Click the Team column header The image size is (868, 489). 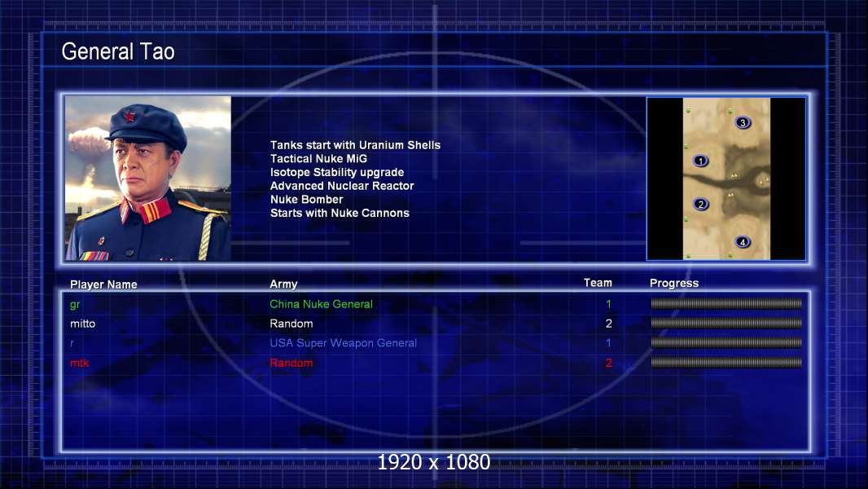click(x=598, y=283)
